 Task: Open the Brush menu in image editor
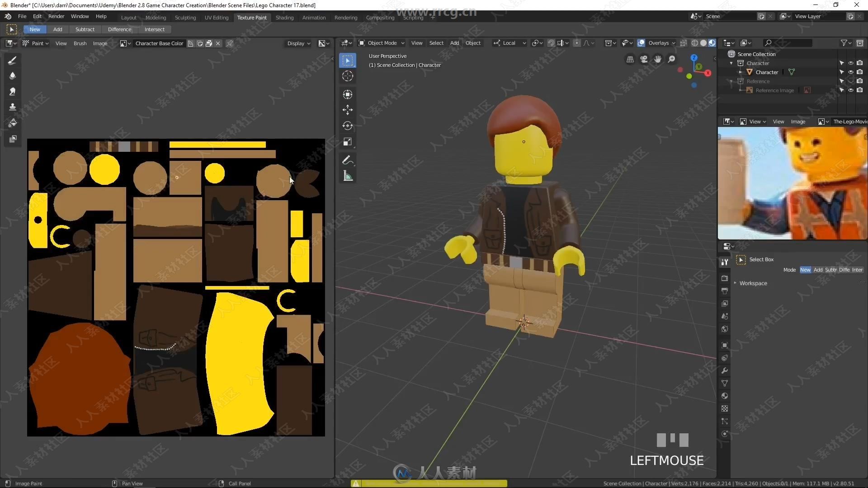click(x=80, y=43)
